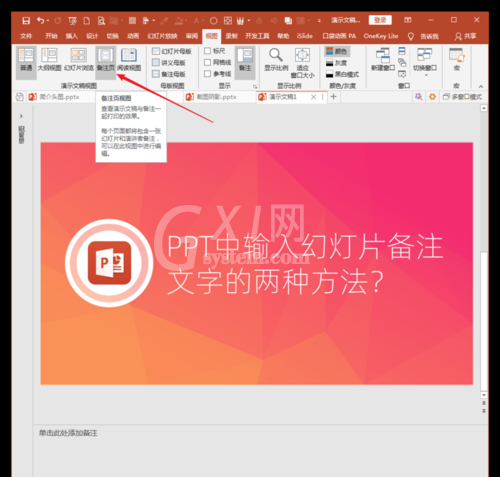The height and width of the screenshot is (477, 500).
Task: Click the orange gear settings icon in tab bar
Action: 432,97
